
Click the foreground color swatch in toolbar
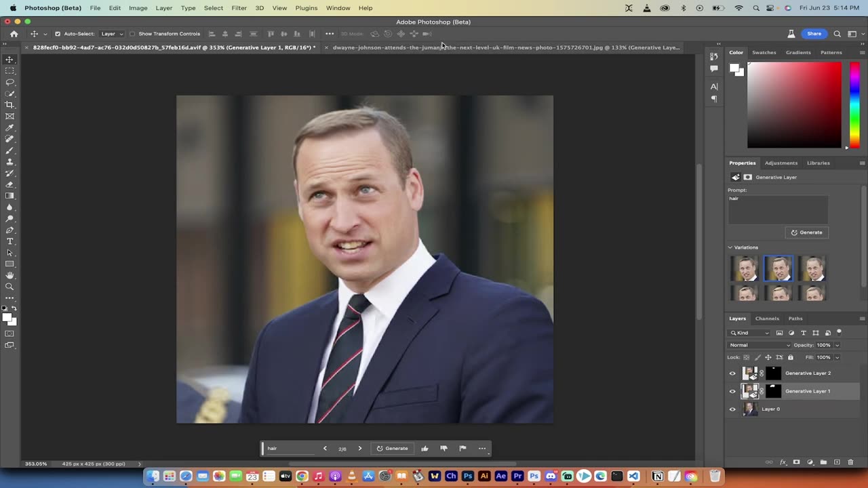(x=6, y=317)
